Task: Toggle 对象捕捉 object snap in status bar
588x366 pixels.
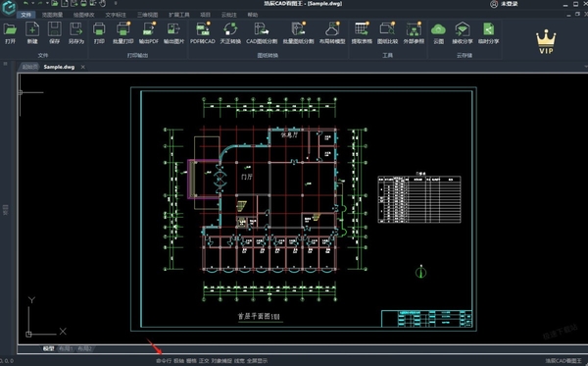Action: (x=221, y=361)
